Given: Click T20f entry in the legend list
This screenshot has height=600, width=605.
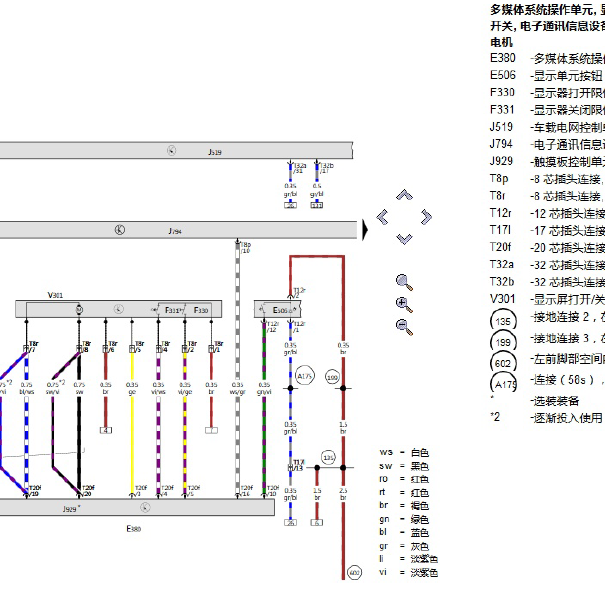Looking at the screenshot, I should pyautogui.click(x=547, y=247).
